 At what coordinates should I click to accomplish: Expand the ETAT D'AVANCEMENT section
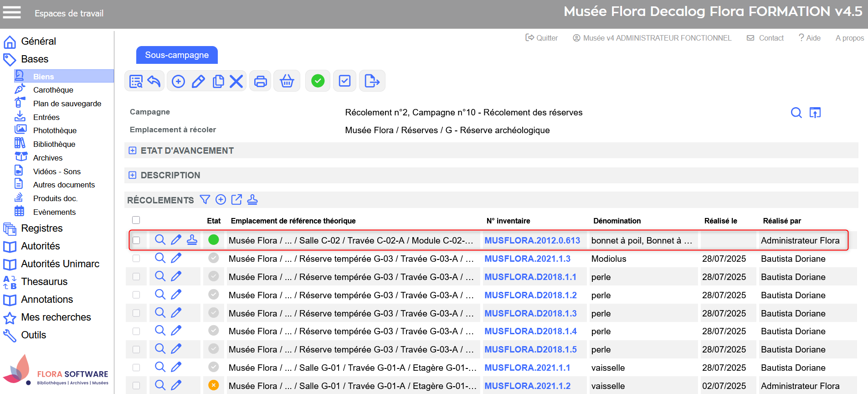[133, 150]
